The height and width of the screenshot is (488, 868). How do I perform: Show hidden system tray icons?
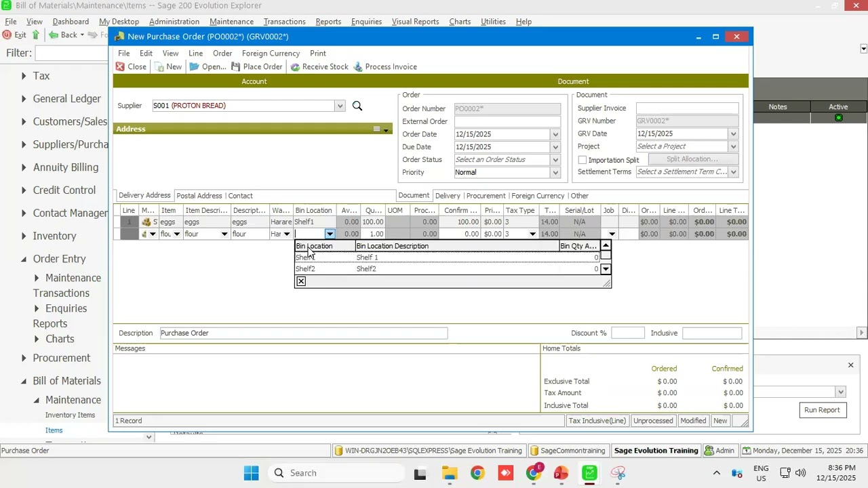(716, 473)
